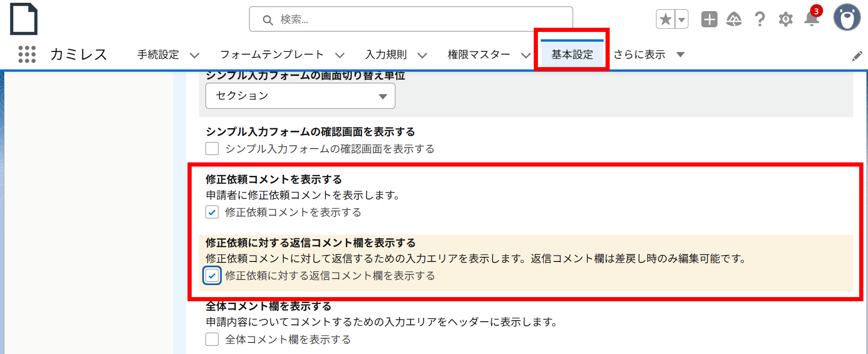Viewport: 868px width, 354px height.
Task: Focus the 検索 search field
Action: point(411,19)
